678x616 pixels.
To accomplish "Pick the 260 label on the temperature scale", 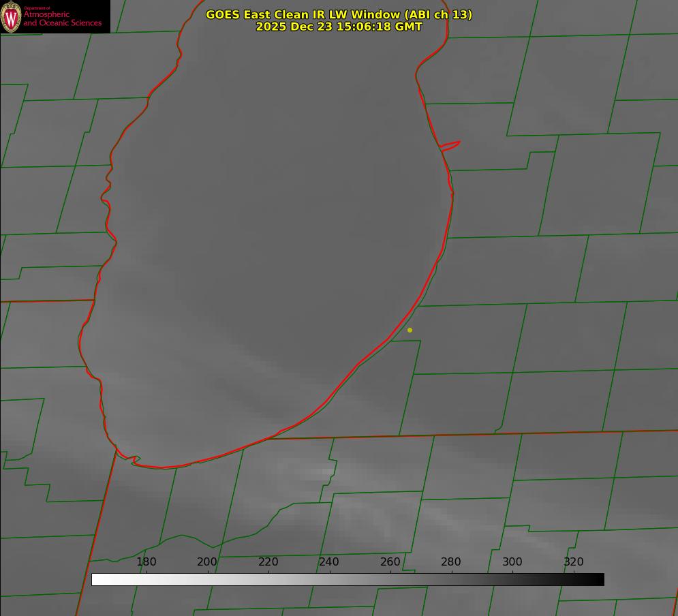I will (x=390, y=562).
